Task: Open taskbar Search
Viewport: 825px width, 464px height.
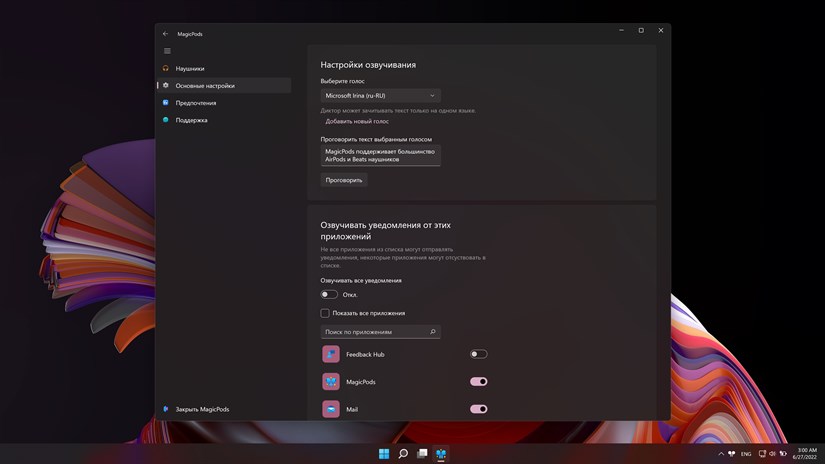Action: tap(403, 454)
